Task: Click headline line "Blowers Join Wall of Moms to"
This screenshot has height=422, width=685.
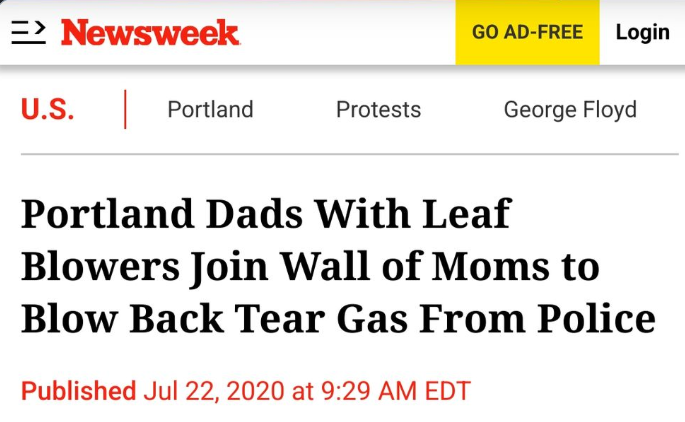Action: click(310, 267)
